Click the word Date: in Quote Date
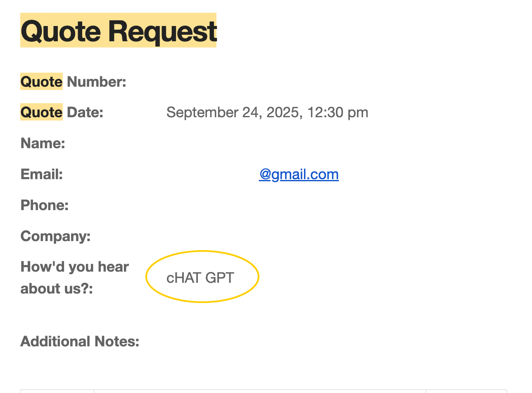Screen dimensions: 532x393 point(85,112)
